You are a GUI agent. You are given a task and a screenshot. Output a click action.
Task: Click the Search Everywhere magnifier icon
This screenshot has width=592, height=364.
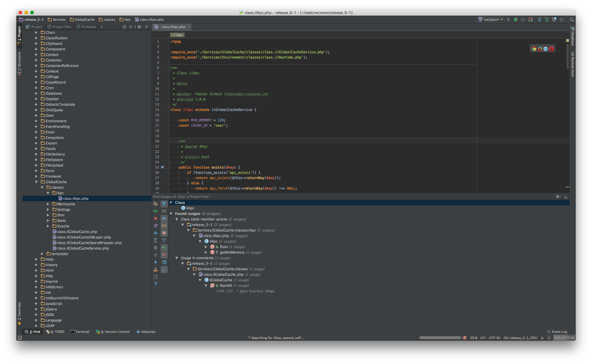[x=572, y=20]
